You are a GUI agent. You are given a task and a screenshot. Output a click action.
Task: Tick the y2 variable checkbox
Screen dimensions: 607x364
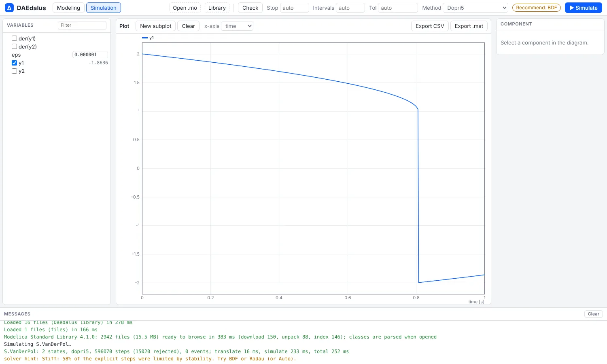(14, 71)
